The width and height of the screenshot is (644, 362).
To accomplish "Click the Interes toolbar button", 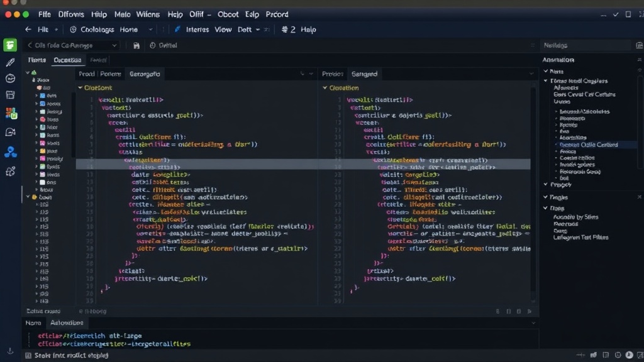I will 197,30.
